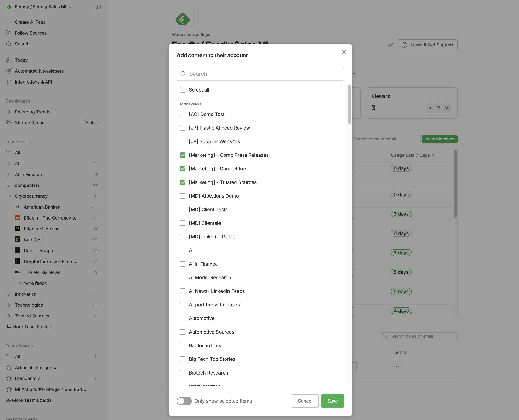Viewport: 519px width, 420px height.
Task: Click The Merkle News feed icon
Action: point(18,272)
